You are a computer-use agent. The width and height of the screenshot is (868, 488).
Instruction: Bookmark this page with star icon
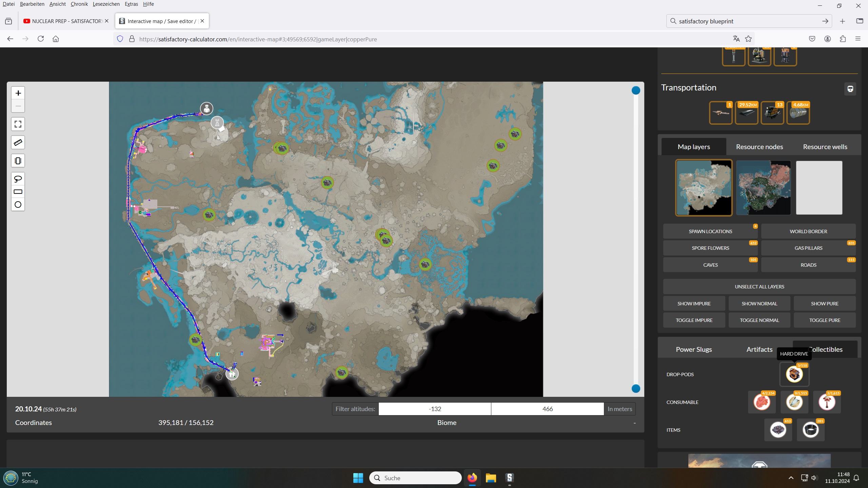748,39
